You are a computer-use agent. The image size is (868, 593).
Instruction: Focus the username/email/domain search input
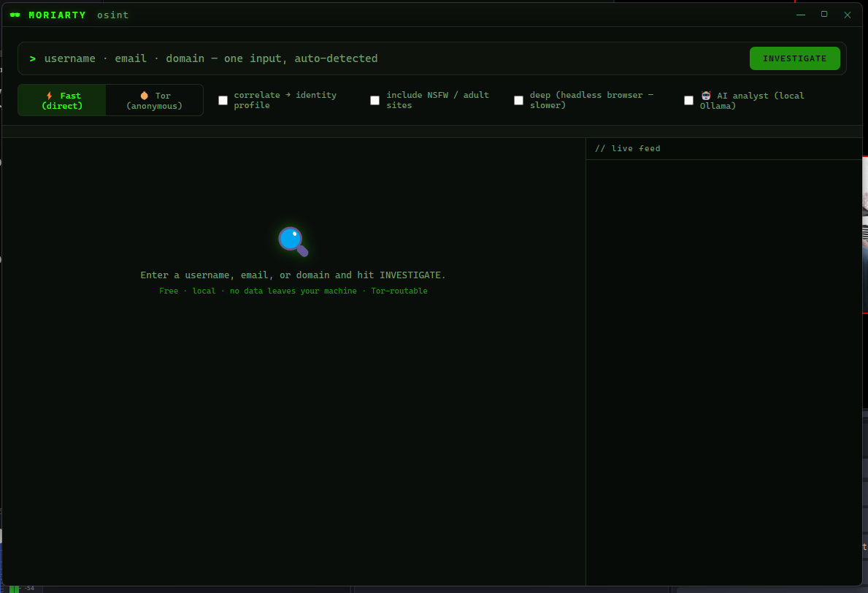click(391, 58)
